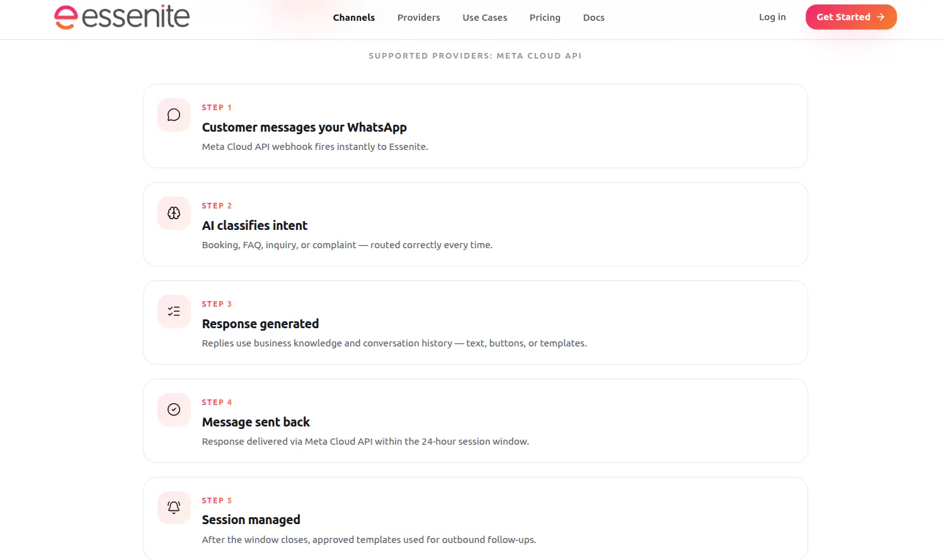Click the 'STEP 1' label
Screen dimensions: 943x560
click(217, 108)
